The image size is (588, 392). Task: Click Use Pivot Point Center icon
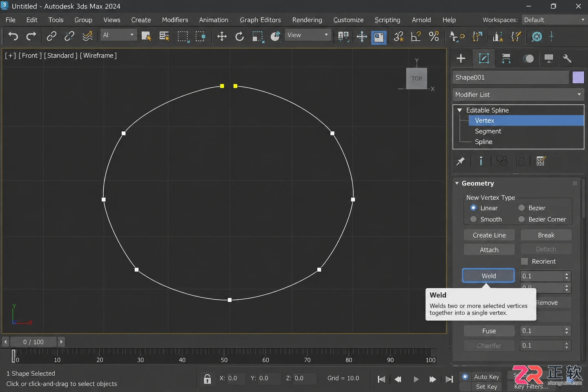(343, 37)
